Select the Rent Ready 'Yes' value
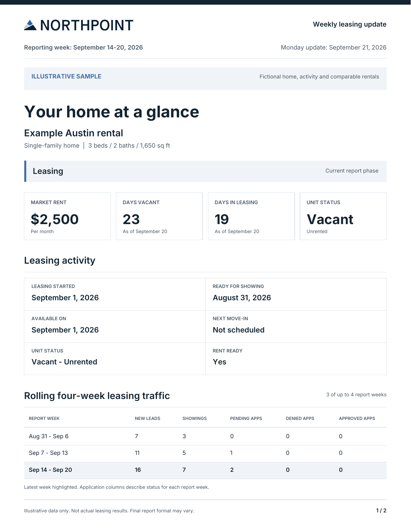The image size is (411, 532). [220, 362]
